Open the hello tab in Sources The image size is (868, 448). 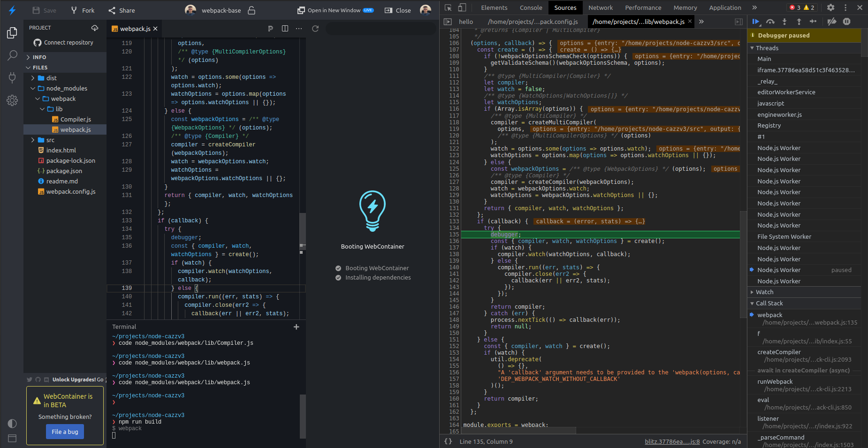pos(465,22)
